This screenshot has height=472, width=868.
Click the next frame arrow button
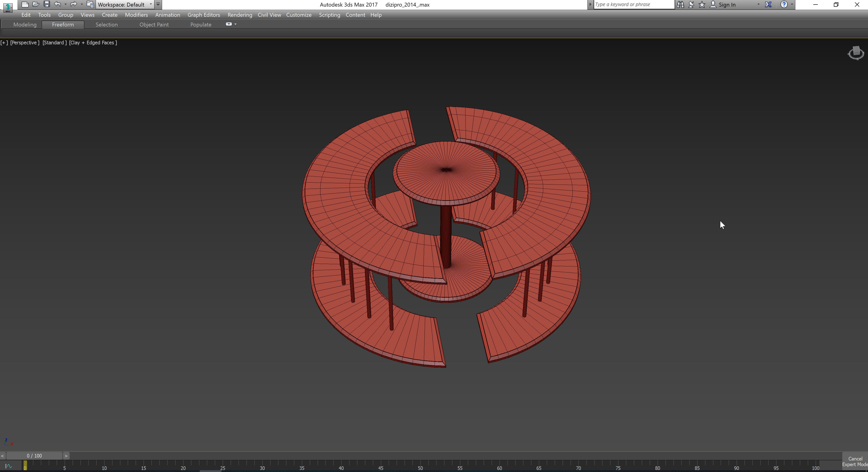point(66,455)
